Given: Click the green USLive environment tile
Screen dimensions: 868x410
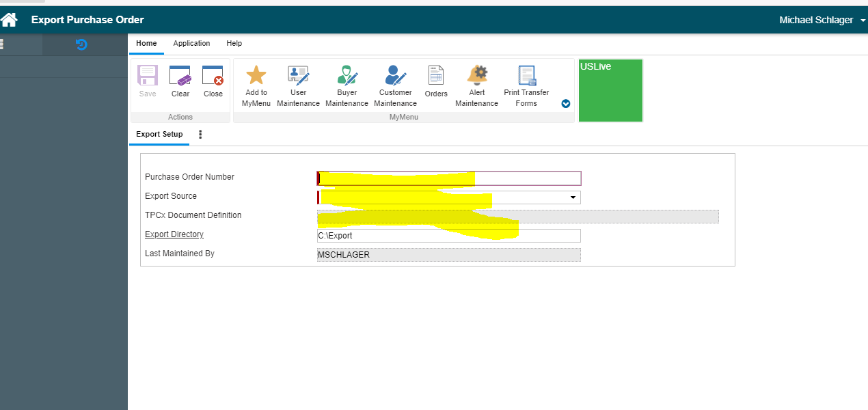Looking at the screenshot, I should coord(610,90).
